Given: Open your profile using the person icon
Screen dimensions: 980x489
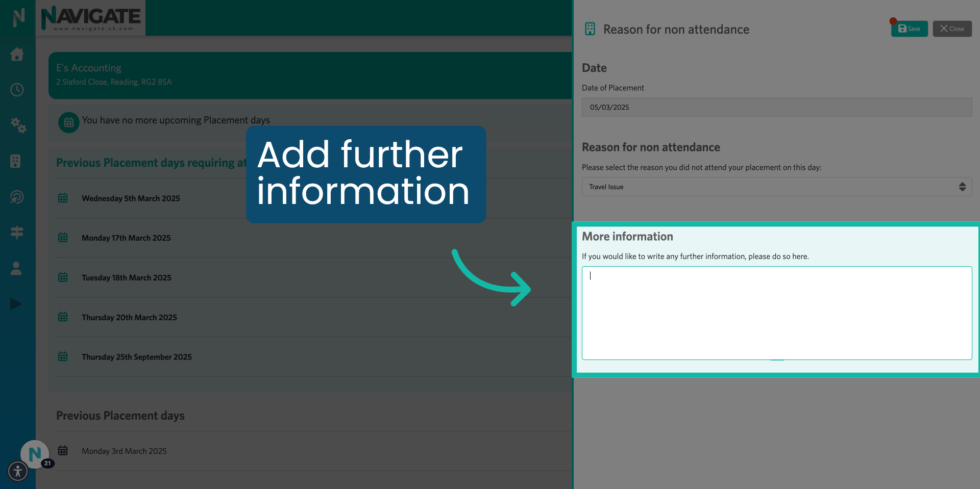Looking at the screenshot, I should pyautogui.click(x=16, y=269).
